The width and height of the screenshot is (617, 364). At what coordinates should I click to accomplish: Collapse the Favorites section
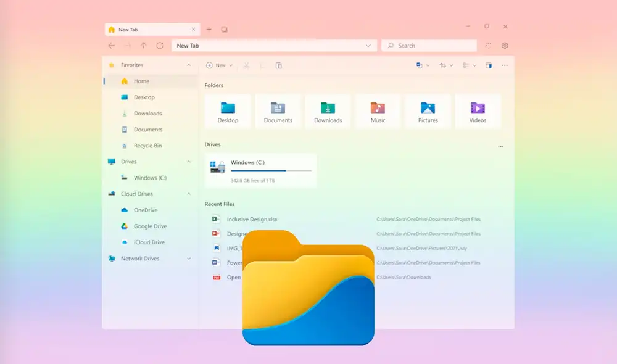pos(189,65)
